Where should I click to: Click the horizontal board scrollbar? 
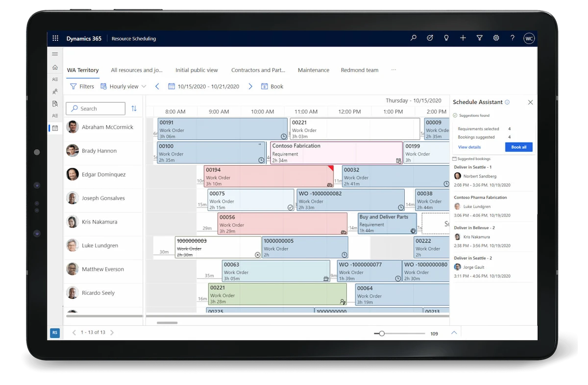pyautogui.click(x=167, y=323)
